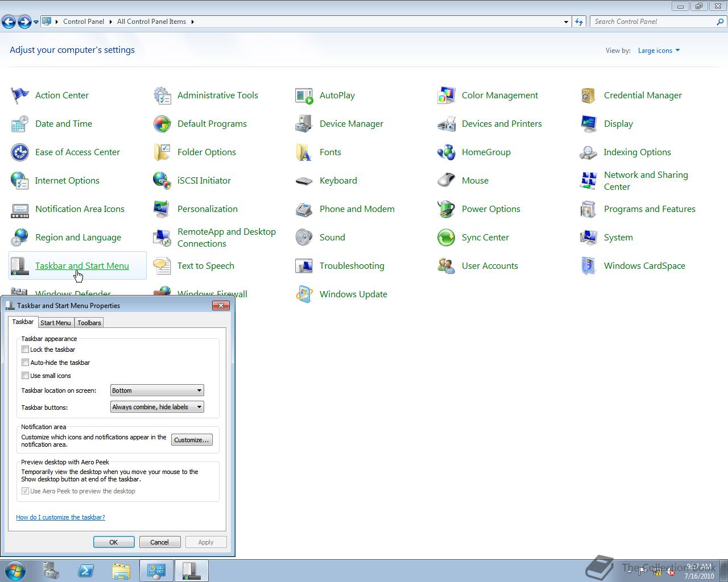Click the Indexing Options magnifier icon
This screenshot has width=728, height=582.
pyautogui.click(x=589, y=152)
